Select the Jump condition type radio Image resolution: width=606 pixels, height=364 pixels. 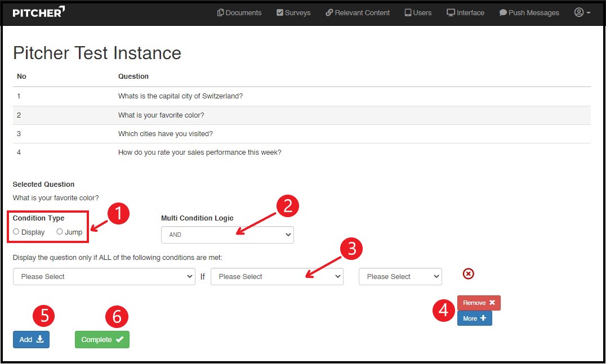tap(60, 232)
